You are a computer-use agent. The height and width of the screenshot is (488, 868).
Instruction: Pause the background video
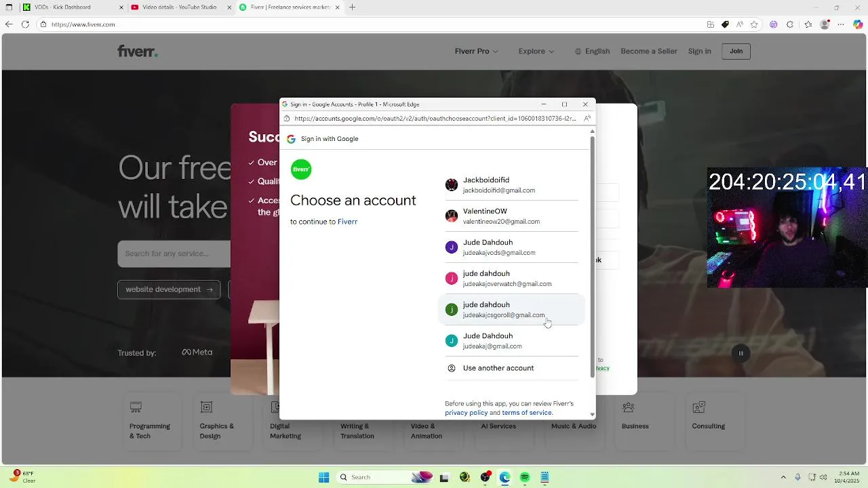click(x=741, y=353)
